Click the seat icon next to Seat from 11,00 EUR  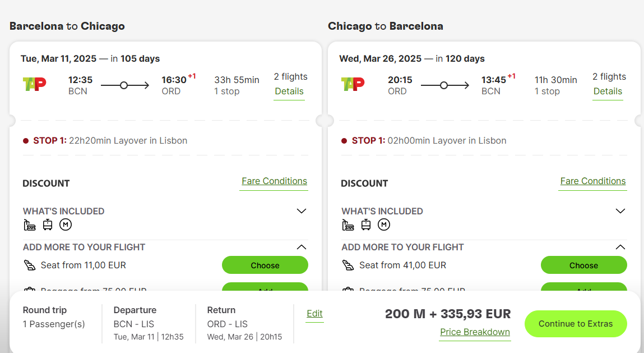coord(30,265)
